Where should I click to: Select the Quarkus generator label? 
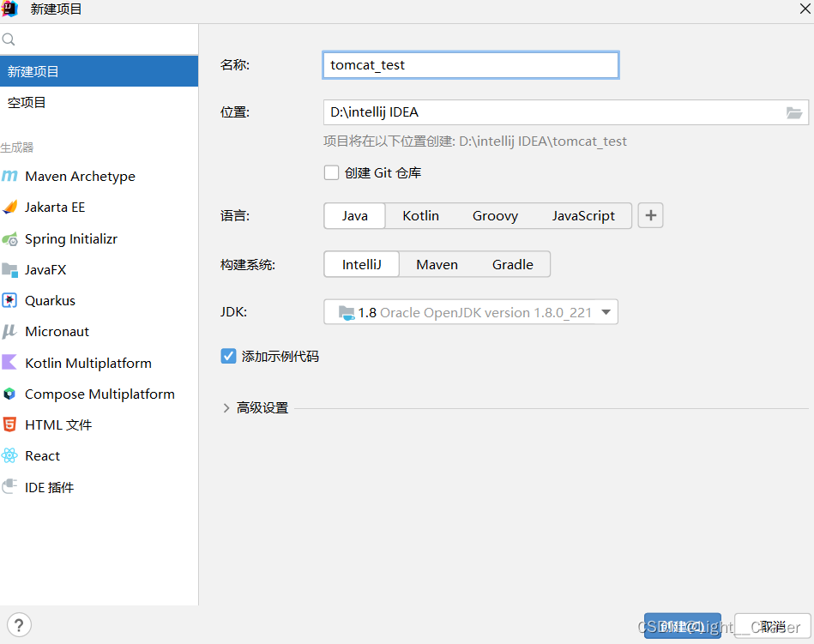click(x=50, y=300)
